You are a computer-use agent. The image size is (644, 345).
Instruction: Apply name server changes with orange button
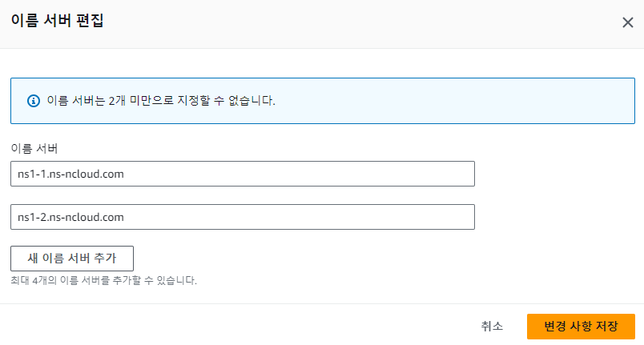[x=581, y=327]
